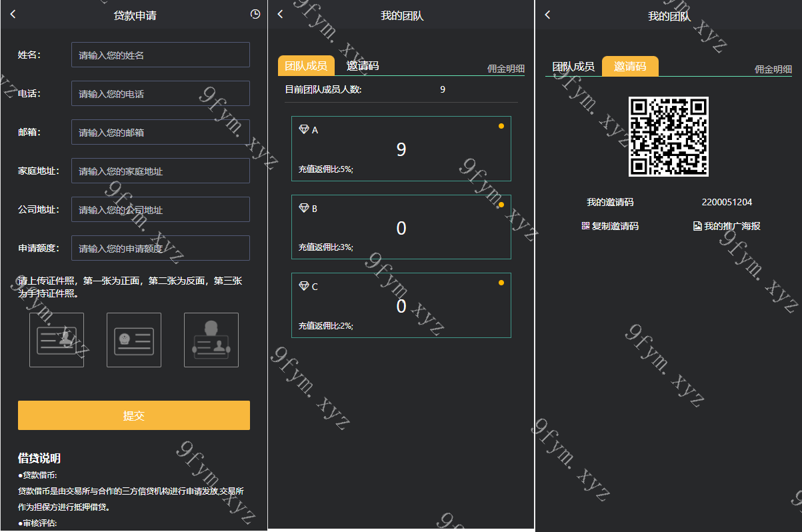Image resolution: width=802 pixels, height=532 pixels.
Task: Upload front-side ID photo
Action: [x=57, y=340]
